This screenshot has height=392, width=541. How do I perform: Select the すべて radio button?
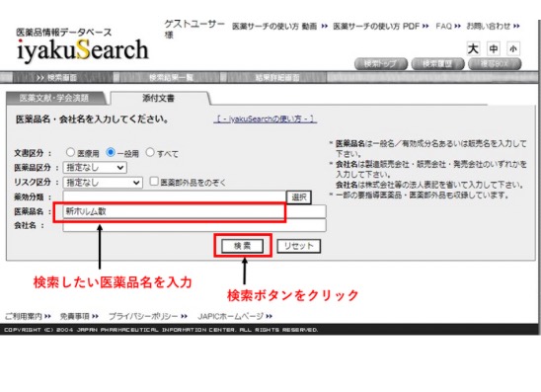coord(150,152)
